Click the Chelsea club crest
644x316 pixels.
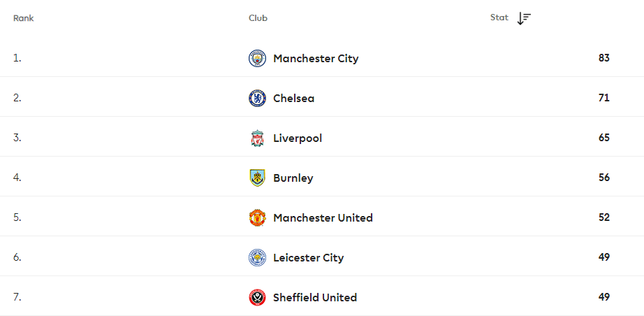pyautogui.click(x=257, y=98)
